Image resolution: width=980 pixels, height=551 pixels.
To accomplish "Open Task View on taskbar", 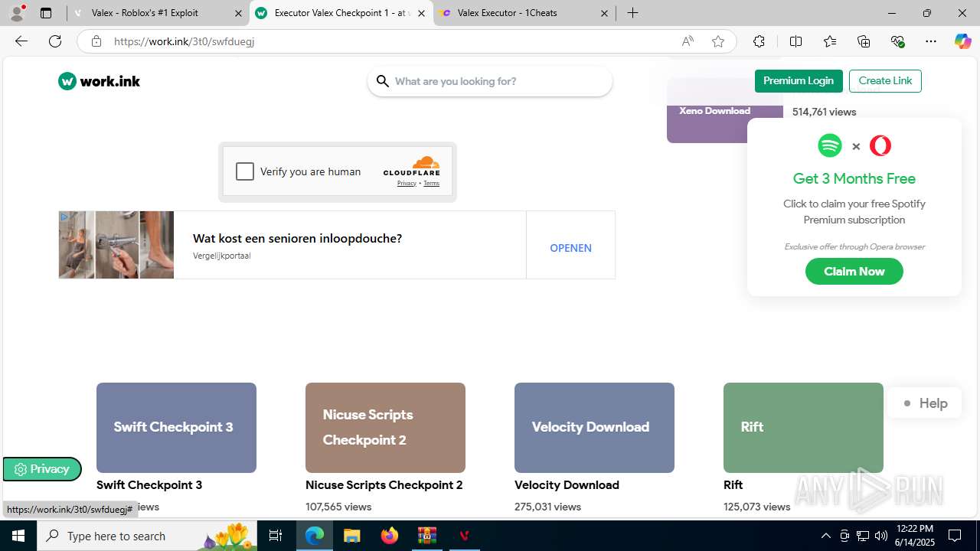I will tap(276, 536).
